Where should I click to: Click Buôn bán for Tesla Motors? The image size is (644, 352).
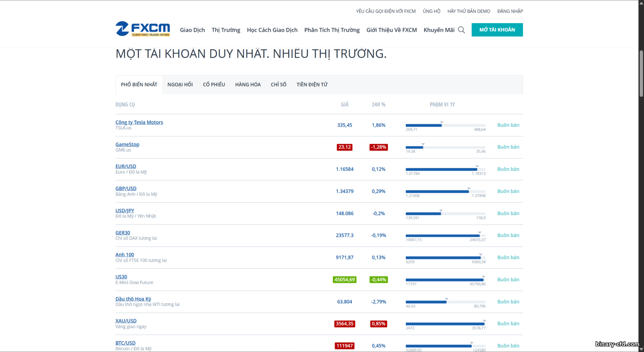tap(508, 125)
